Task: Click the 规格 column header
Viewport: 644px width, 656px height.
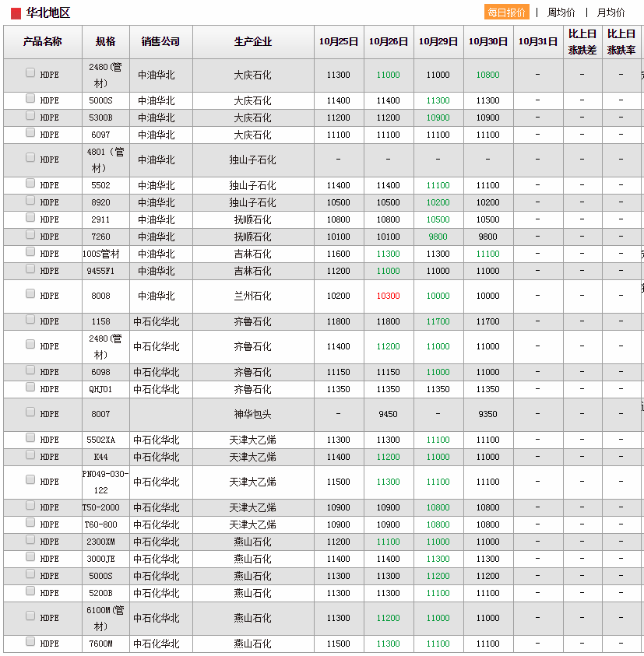Action: pyautogui.click(x=106, y=41)
